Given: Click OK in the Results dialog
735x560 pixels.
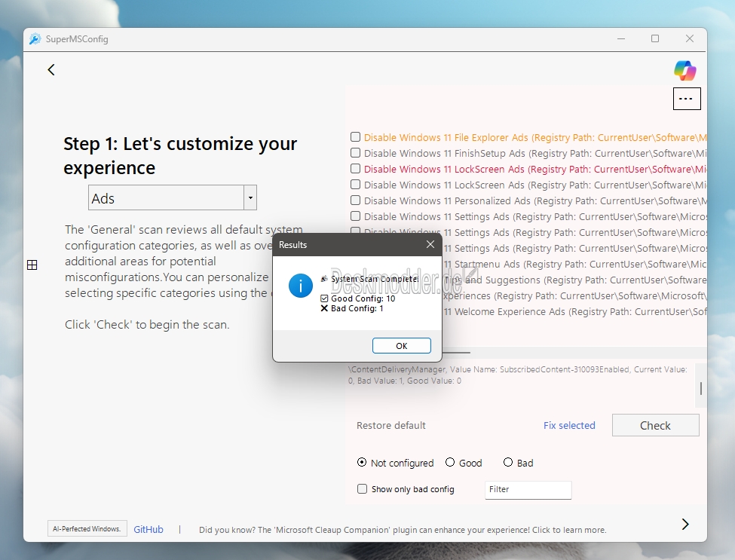Looking at the screenshot, I should click(402, 346).
